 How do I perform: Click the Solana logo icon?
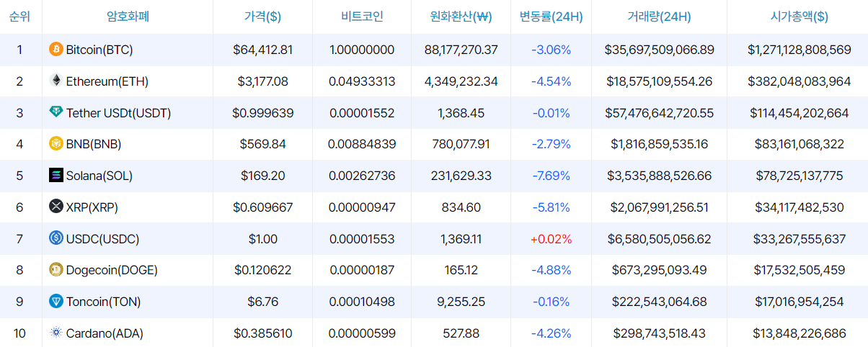coord(56,176)
